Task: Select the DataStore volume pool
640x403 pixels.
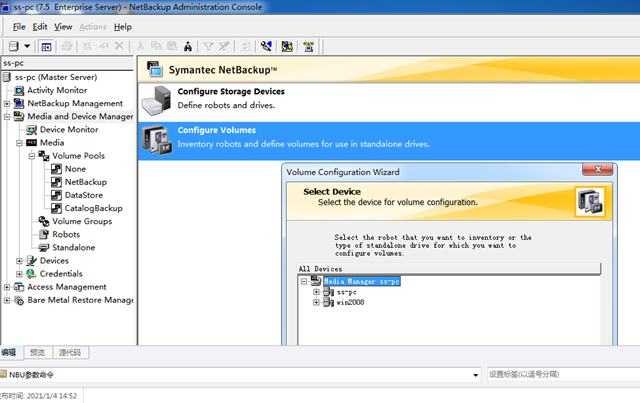Action: pyautogui.click(x=84, y=195)
